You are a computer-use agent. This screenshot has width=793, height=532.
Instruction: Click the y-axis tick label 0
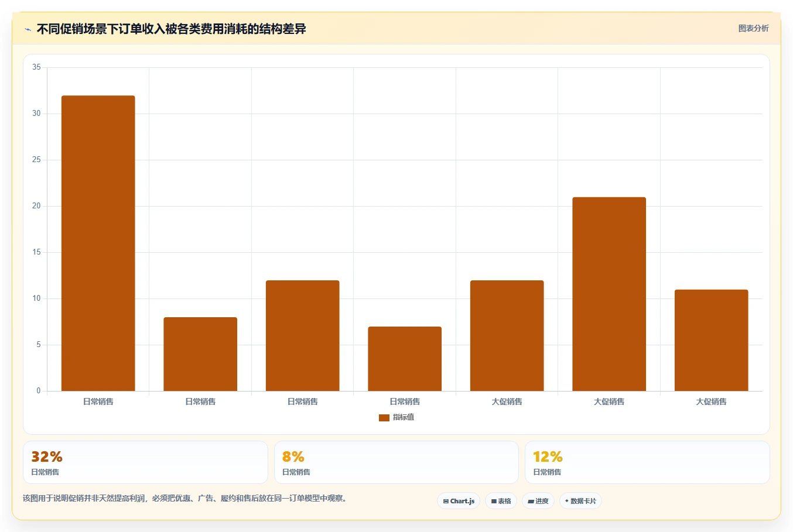39,391
